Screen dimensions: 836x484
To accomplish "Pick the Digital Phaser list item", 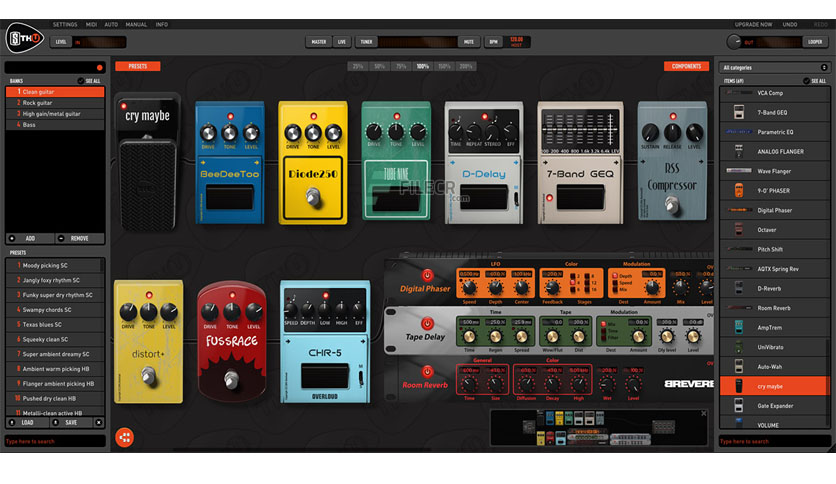I will (774, 210).
